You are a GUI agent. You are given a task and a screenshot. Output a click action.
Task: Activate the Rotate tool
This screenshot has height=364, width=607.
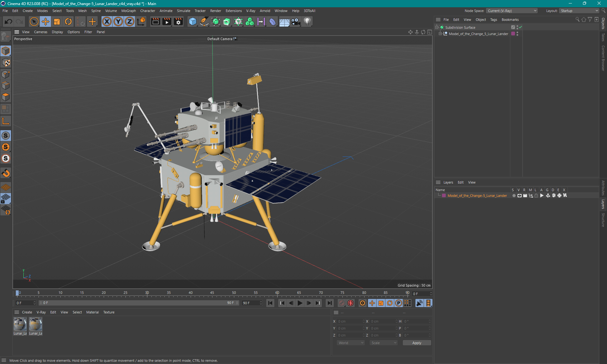point(68,21)
